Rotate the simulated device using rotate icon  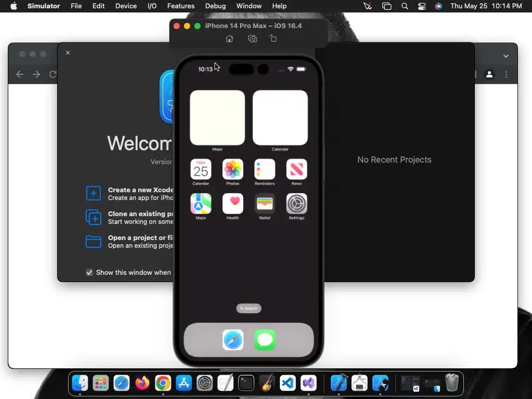point(273,38)
